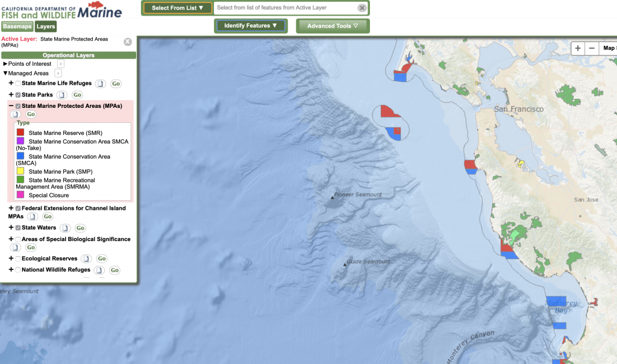Click the zoom in plus button

pos(578,48)
